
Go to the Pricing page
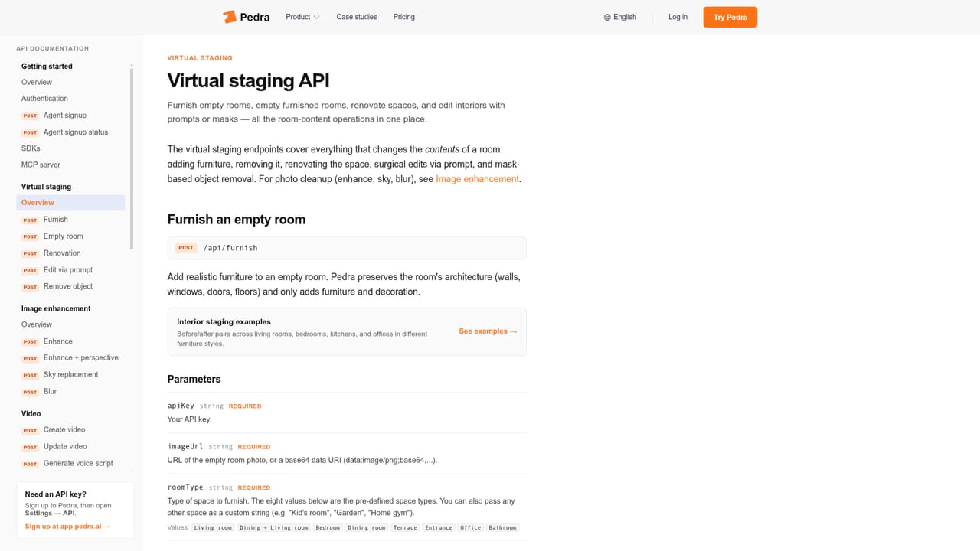coord(404,17)
